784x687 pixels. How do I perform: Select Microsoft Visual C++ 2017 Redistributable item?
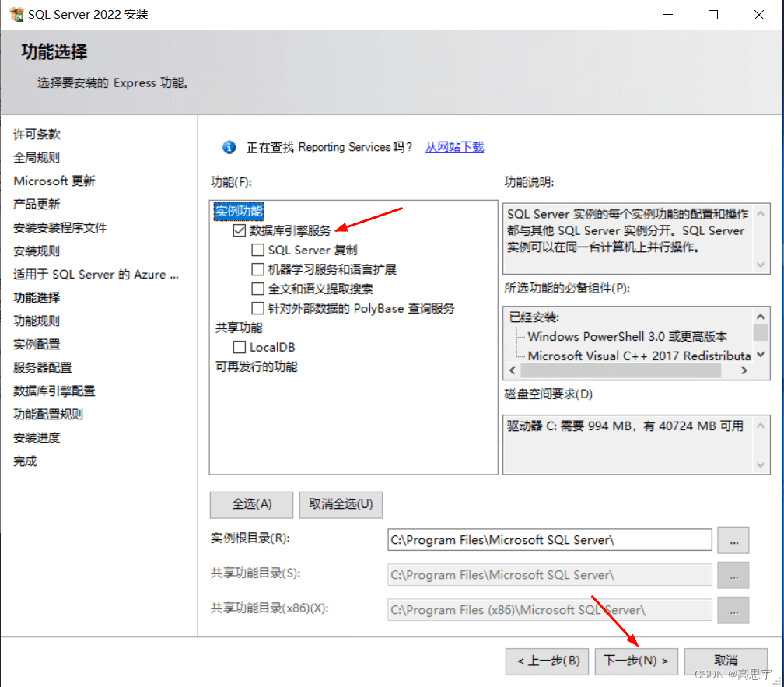pos(639,356)
